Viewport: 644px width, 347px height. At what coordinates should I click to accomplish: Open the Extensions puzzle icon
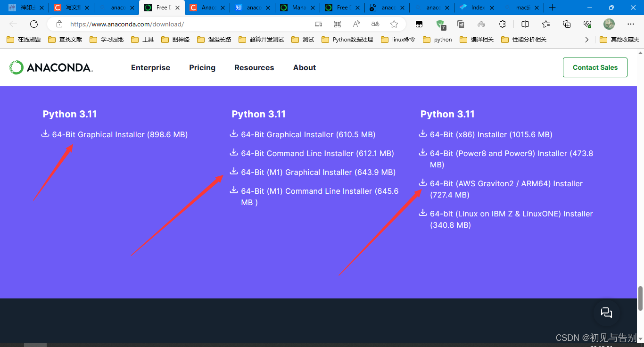click(x=502, y=24)
